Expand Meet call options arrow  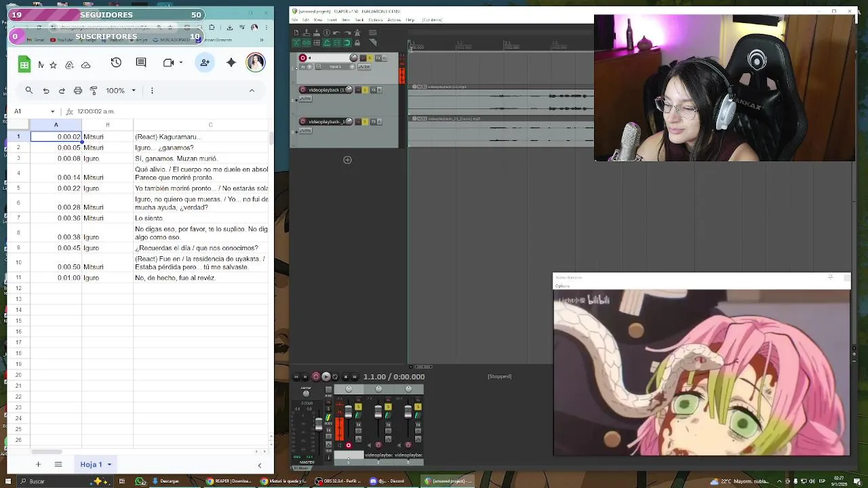point(182,62)
